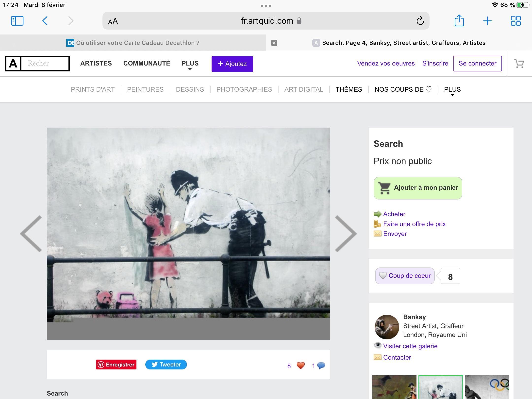This screenshot has width=532, height=399.
Task: Show the Safari tab overview grid
Action: tap(516, 21)
